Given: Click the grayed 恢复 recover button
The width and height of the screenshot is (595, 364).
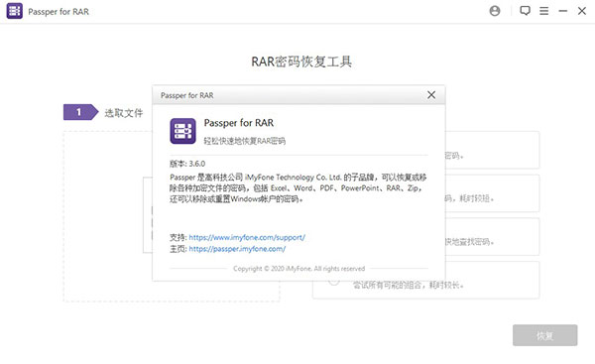Looking at the screenshot, I should click(544, 335).
